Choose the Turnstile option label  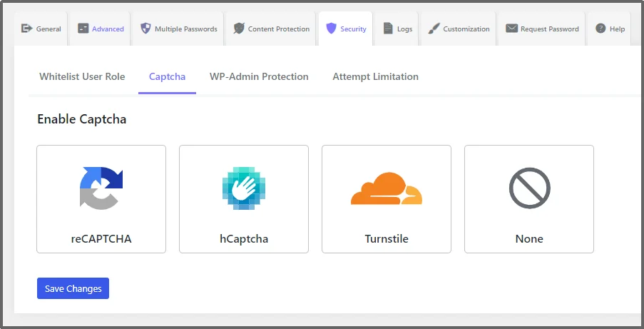[387, 239]
